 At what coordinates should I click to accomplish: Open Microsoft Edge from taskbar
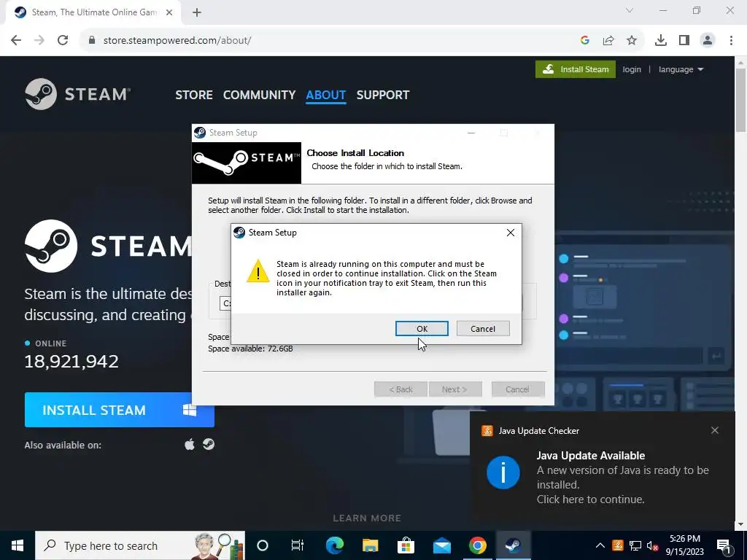point(334,545)
